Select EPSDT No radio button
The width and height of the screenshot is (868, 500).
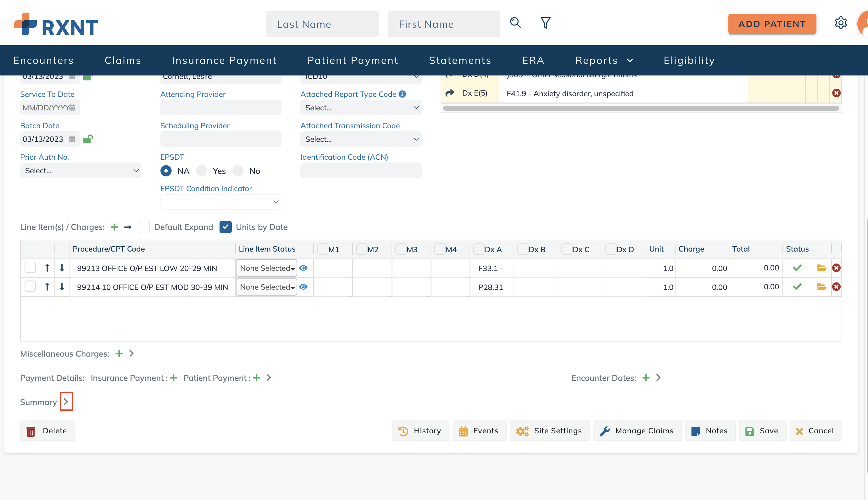click(x=238, y=171)
